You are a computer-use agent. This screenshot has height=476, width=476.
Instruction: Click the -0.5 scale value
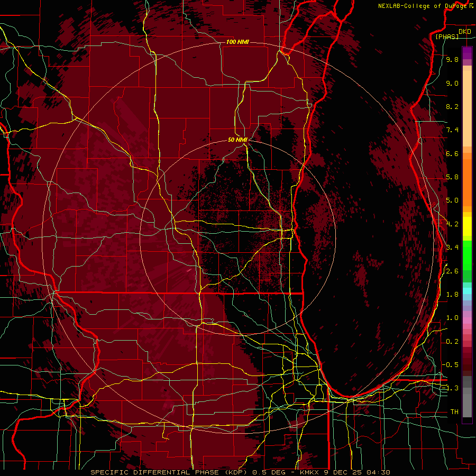pyautogui.click(x=451, y=364)
